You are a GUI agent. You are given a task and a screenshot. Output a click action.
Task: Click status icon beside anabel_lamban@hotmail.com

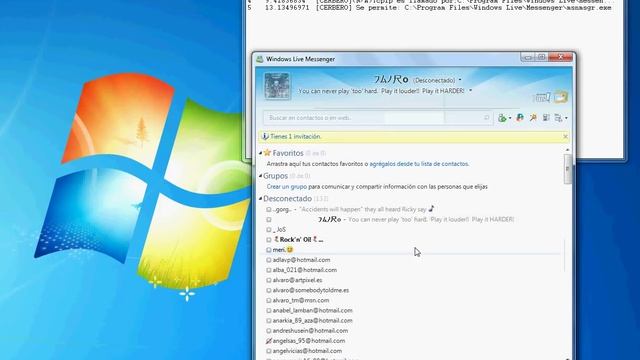click(269, 310)
